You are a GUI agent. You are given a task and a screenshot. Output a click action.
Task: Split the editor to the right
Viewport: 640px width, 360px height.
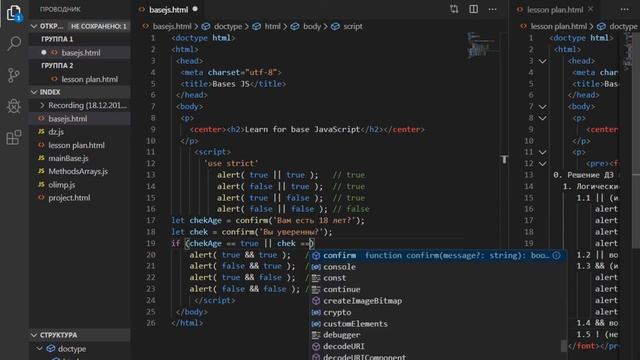(x=473, y=9)
